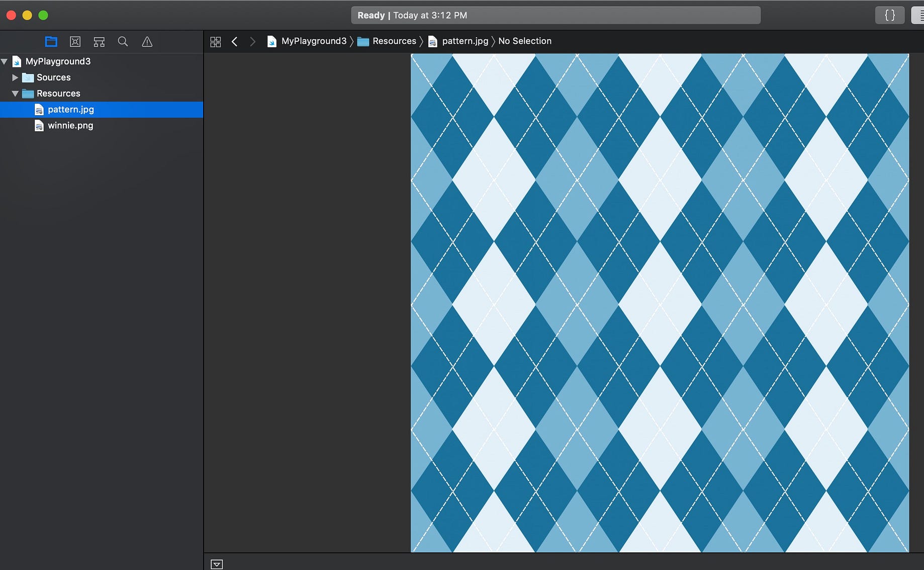Open the Project navigator folder icon
The width and height of the screenshot is (924, 570).
51,42
